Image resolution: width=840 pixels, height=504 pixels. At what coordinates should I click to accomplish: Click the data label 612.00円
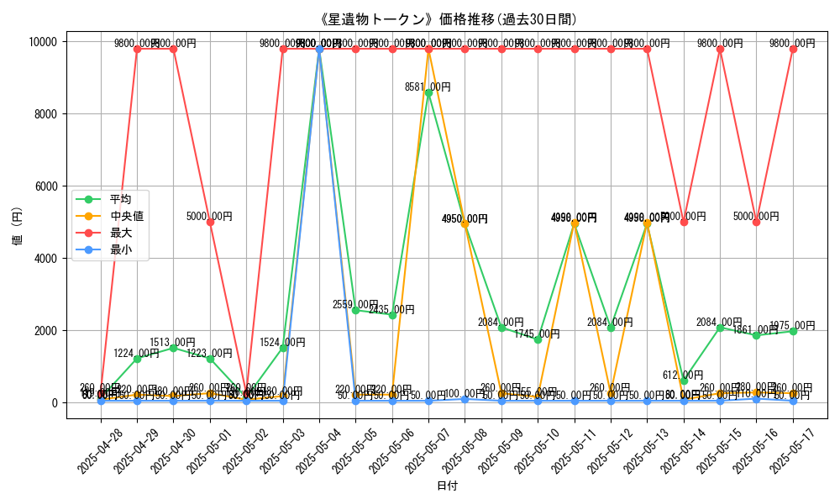pos(683,375)
